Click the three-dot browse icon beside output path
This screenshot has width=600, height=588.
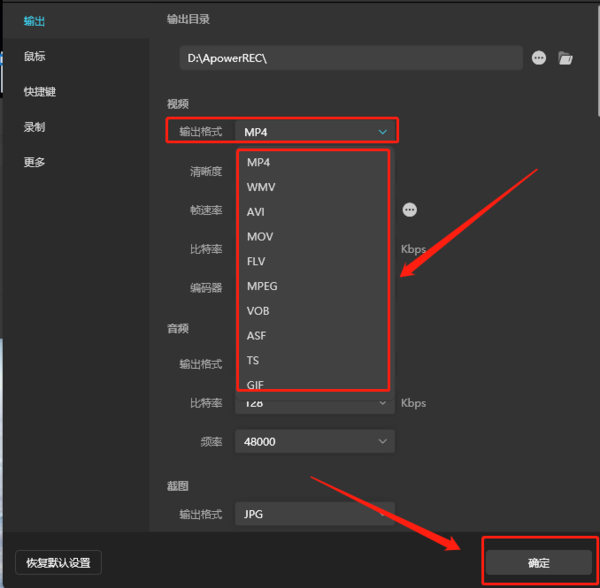click(539, 58)
